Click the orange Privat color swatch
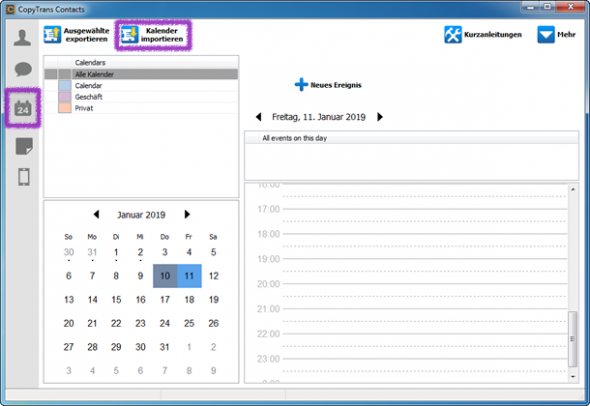Image resolution: width=590 pixels, height=406 pixels. point(65,108)
